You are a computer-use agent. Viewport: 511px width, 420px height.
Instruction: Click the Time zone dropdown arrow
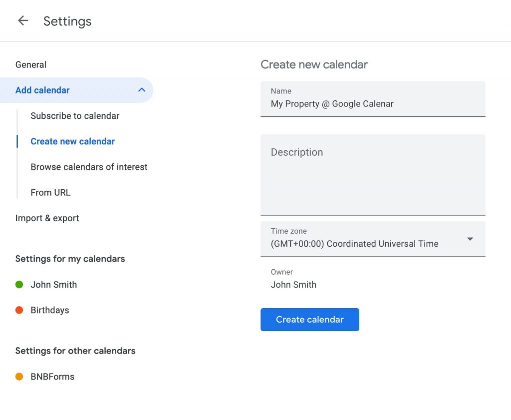tap(470, 239)
